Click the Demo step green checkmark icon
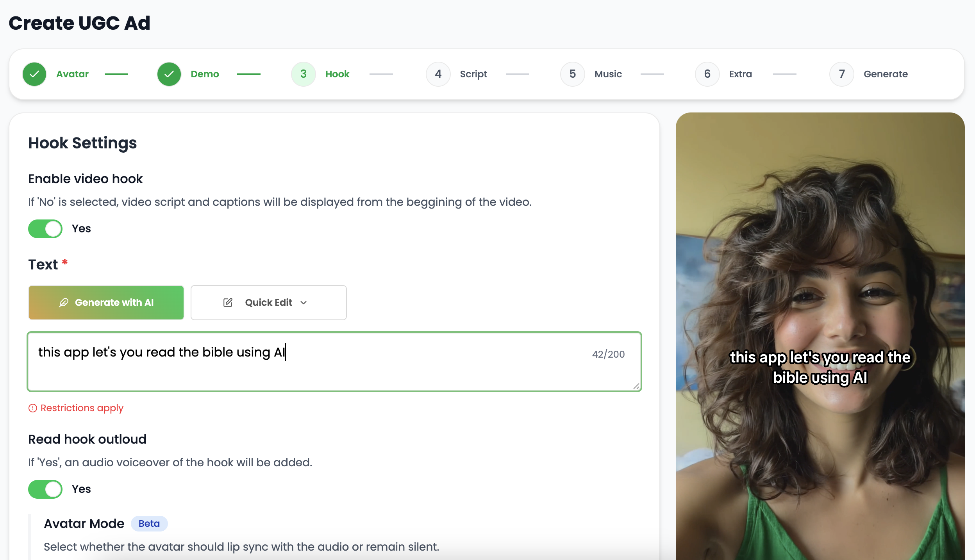 coord(169,74)
